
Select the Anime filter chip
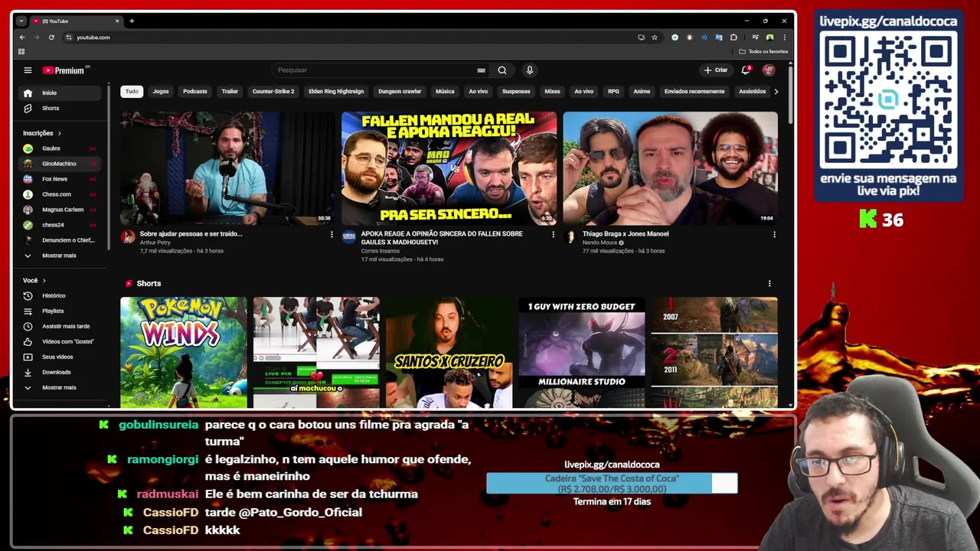[x=642, y=91]
